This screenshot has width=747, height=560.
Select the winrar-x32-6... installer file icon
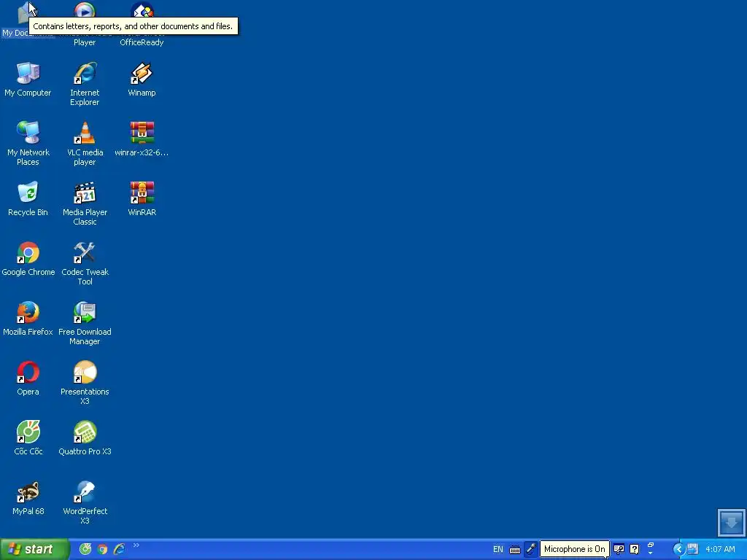click(142, 139)
